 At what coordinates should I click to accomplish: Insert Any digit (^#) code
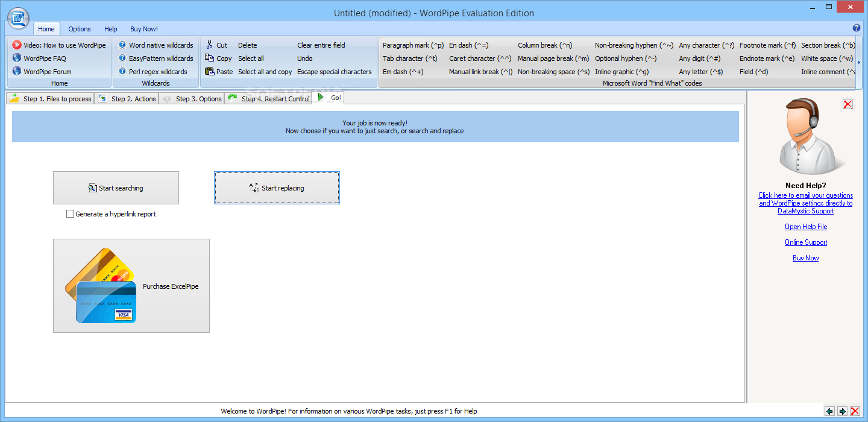[699, 58]
